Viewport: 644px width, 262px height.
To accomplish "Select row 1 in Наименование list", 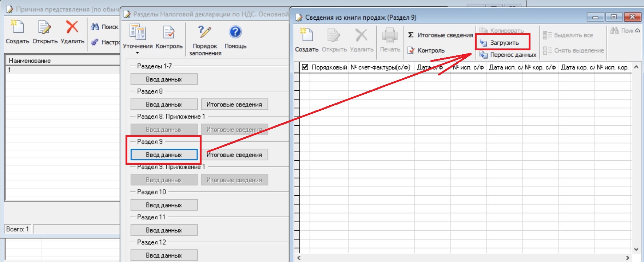I will pyautogui.click(x=62, y=70).
